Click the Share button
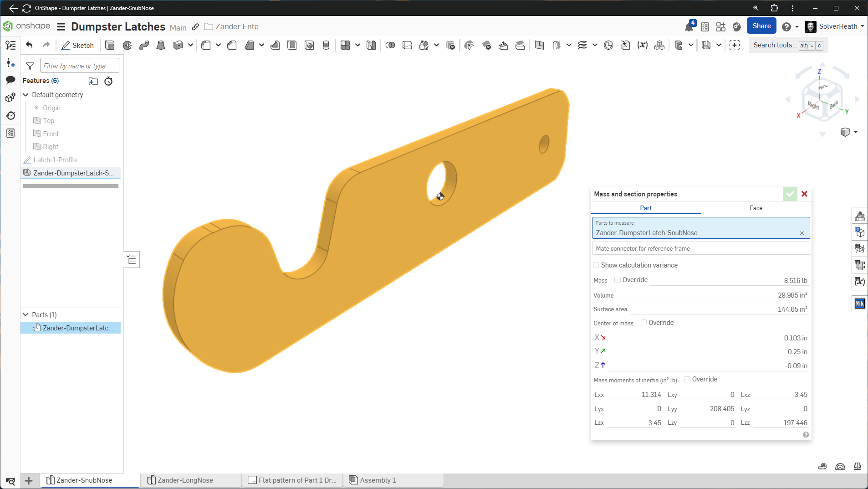This screenshot has width=868, height=489. click(761, 26)
